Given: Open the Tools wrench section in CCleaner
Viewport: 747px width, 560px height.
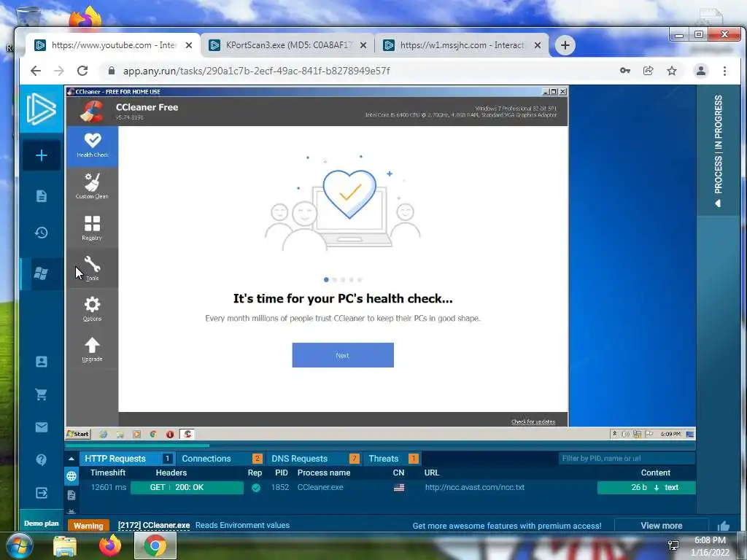Looking at the screenshot, I should tap(93, 268).
